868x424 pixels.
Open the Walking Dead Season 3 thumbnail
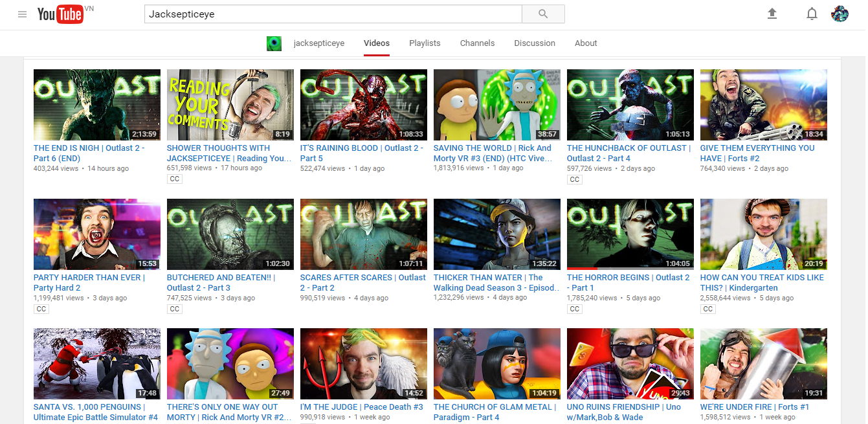click(497, 234)
